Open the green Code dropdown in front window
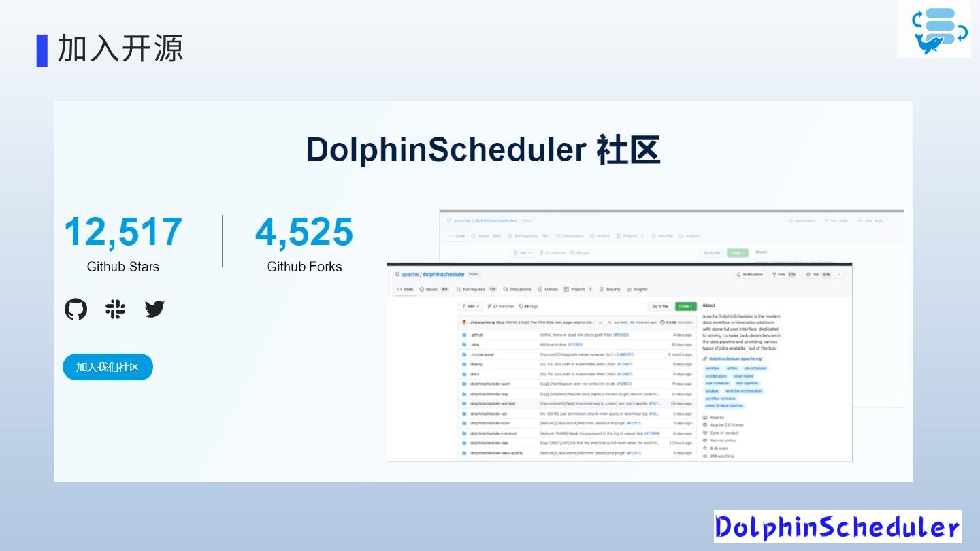This screenshot has height=551, width=980. tap(685, 307)
